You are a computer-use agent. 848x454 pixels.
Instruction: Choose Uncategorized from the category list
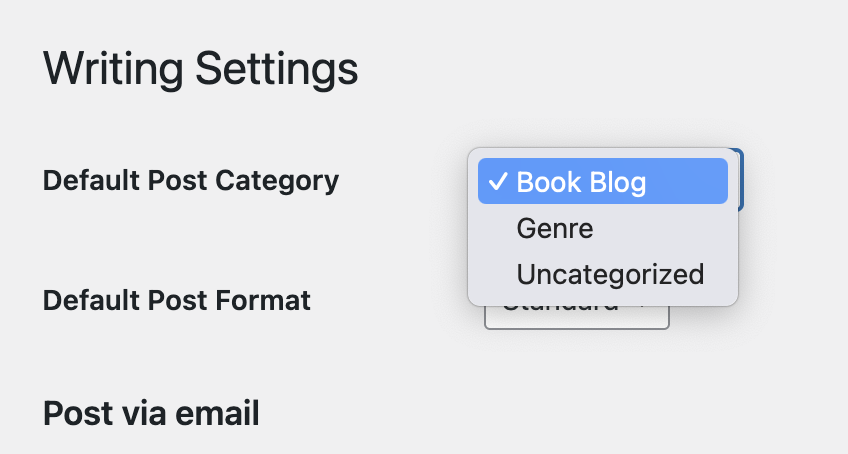click(610, 274)
